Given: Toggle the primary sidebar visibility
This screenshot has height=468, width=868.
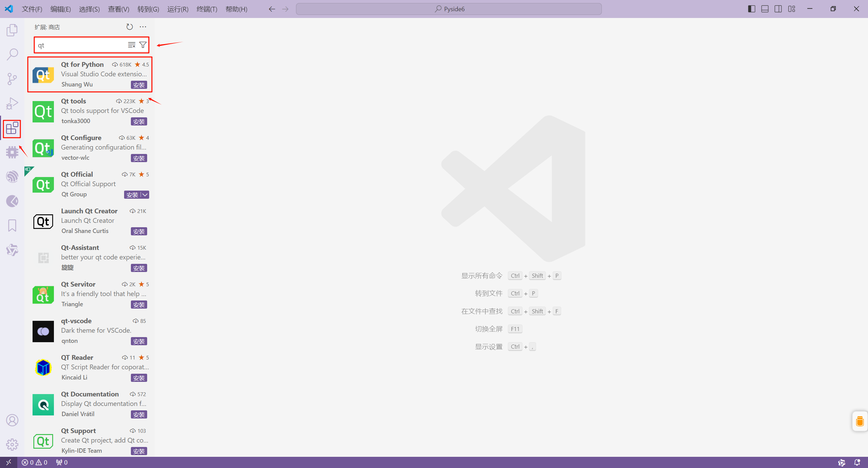Looking at the screenshot, I should pyautogui.click(x=751, y=9).
